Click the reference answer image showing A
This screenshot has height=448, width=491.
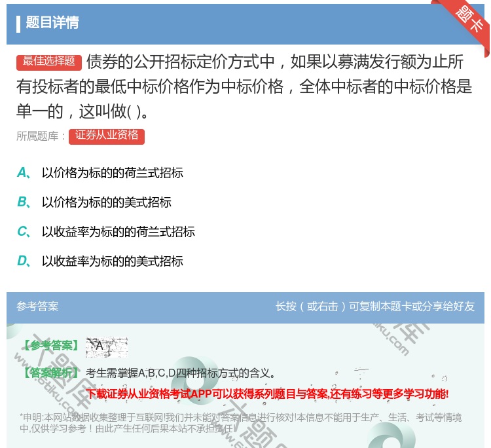(107, 347)
